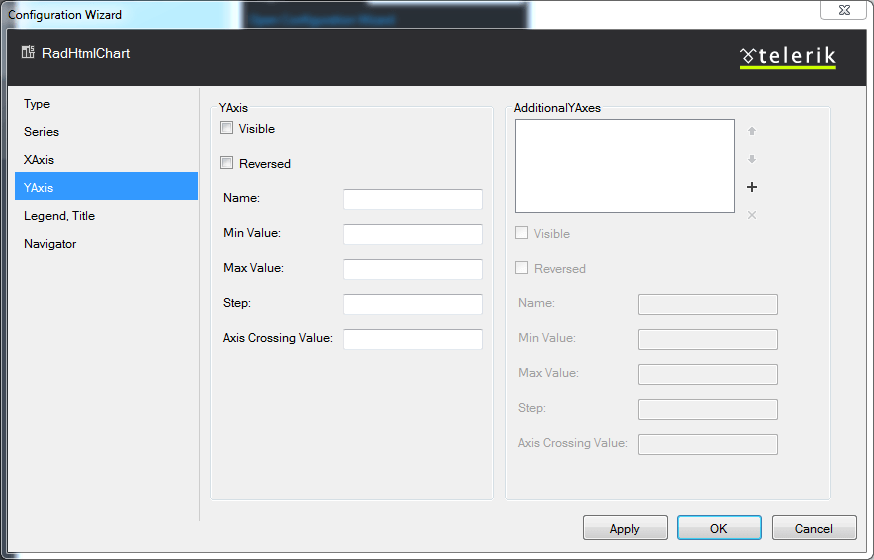
Task: Select the Legend, Title section
Action: point(60,216)
